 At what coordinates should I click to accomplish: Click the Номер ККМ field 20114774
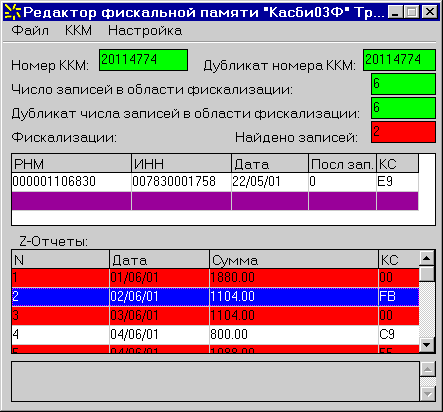[x=143, y=60]
